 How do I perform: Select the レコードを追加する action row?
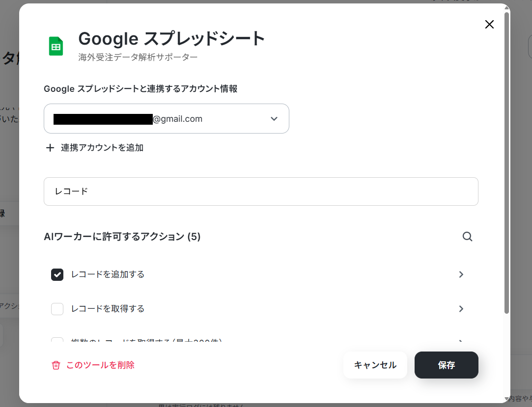pyautogui.click(x=258, y=274)
